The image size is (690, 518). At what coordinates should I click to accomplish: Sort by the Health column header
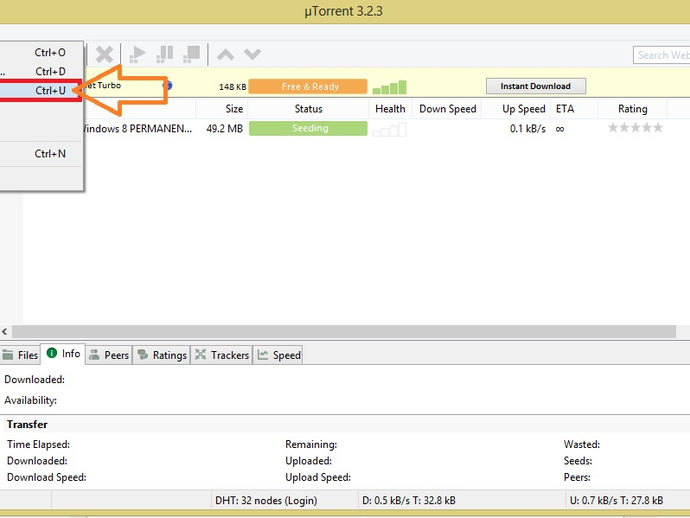tap(390, 109)
